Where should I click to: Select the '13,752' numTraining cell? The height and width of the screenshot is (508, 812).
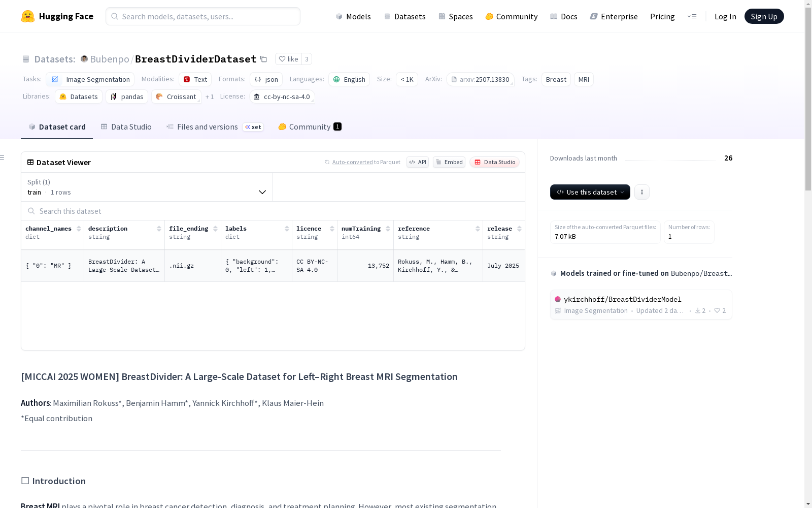click(x=365, y=266)
